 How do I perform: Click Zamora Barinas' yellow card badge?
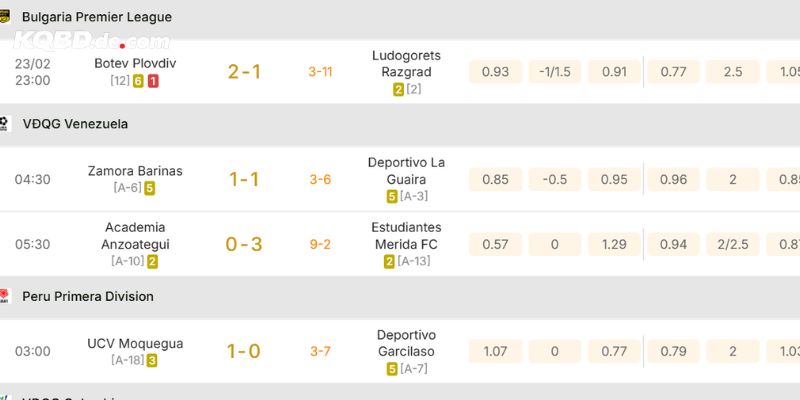tap(149, 187)
